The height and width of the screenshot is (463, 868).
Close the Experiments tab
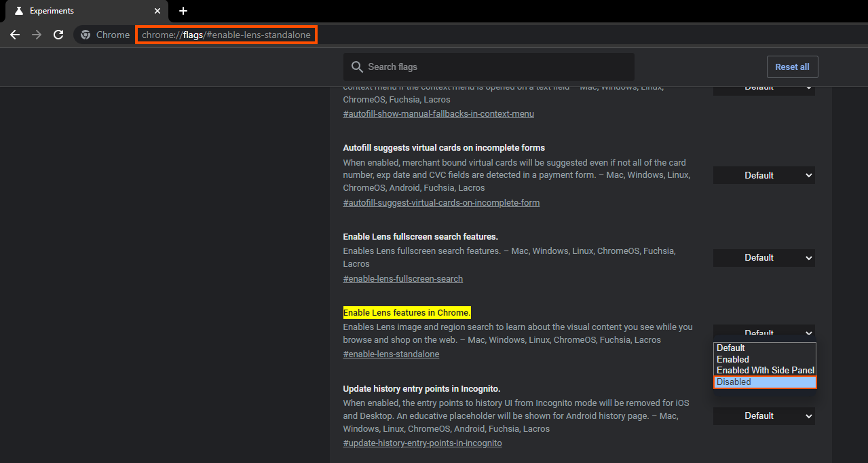tap(157, 11)
